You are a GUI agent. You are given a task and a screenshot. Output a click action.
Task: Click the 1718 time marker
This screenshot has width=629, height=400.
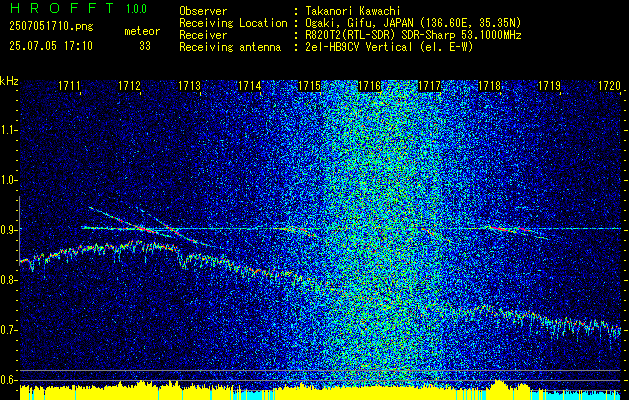pyautogui.click(x=489, y=85)
